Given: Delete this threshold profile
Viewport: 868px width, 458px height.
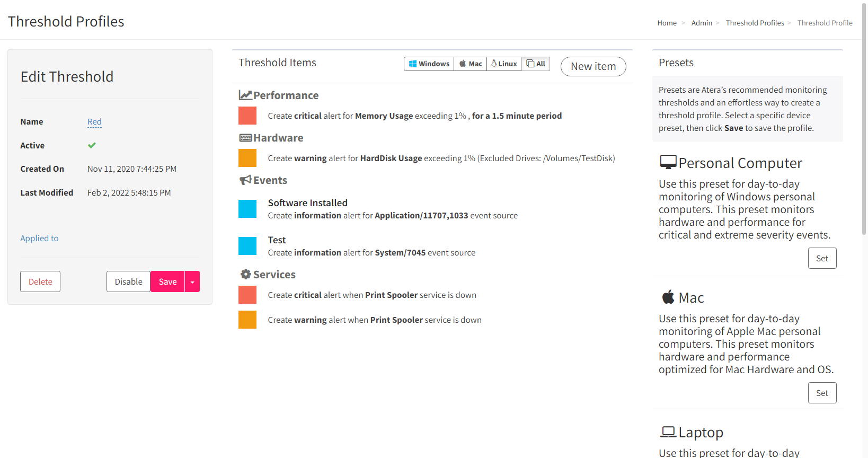Looking at the screenshot, I should [x=40, y=281].
